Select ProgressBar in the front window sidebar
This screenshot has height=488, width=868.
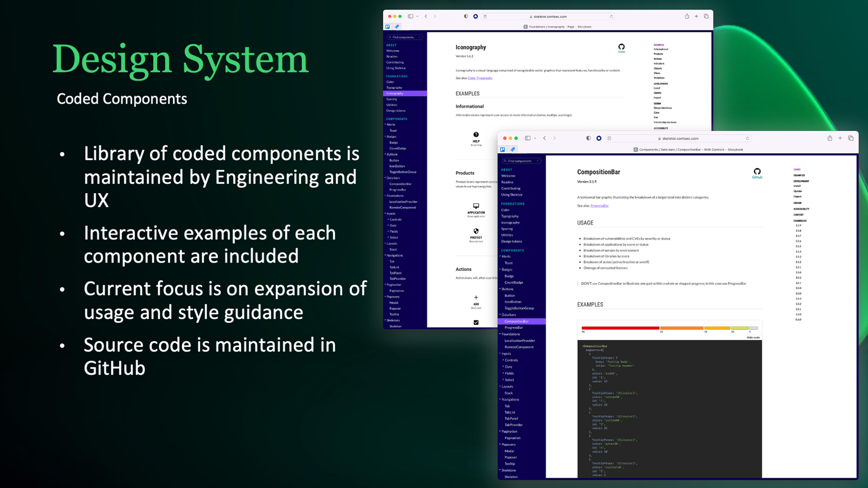(x=514, y=328)
